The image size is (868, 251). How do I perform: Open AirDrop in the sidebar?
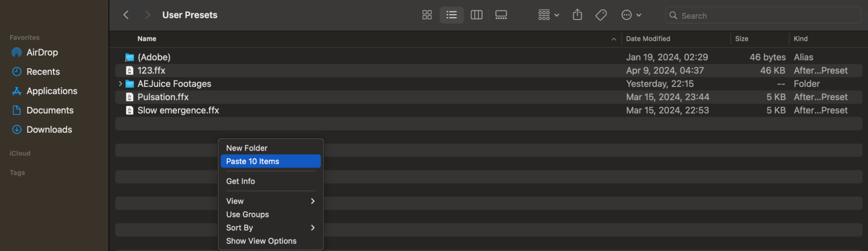(42, 53)
